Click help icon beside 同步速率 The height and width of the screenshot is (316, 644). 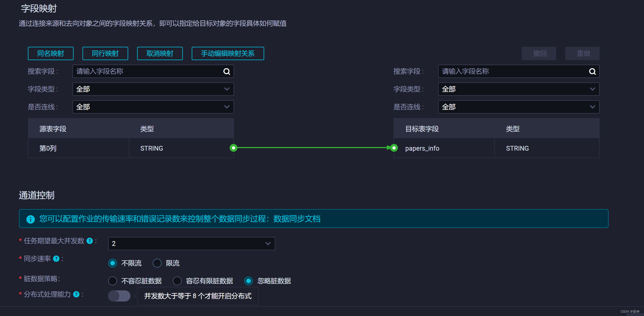[x=56, y=259]
